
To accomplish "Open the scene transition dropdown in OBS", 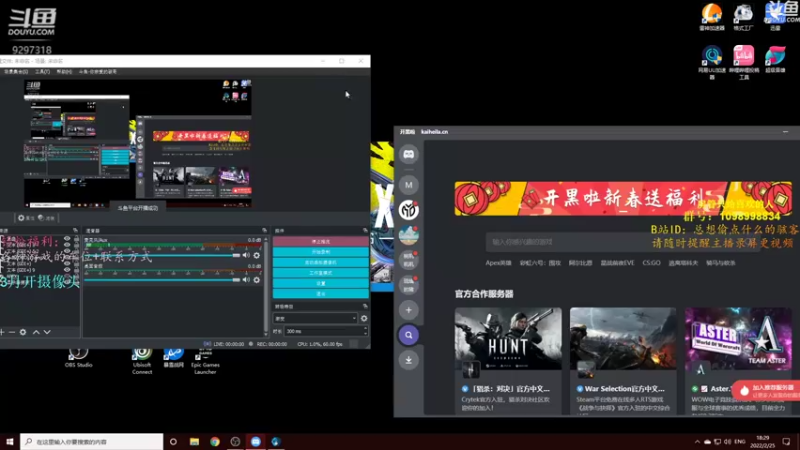I will point(315,318).
